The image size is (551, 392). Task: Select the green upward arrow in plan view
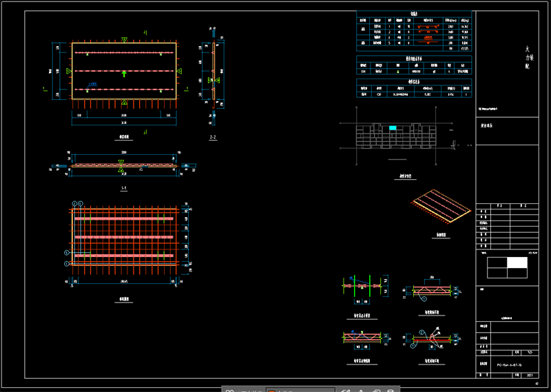point(124,74)
